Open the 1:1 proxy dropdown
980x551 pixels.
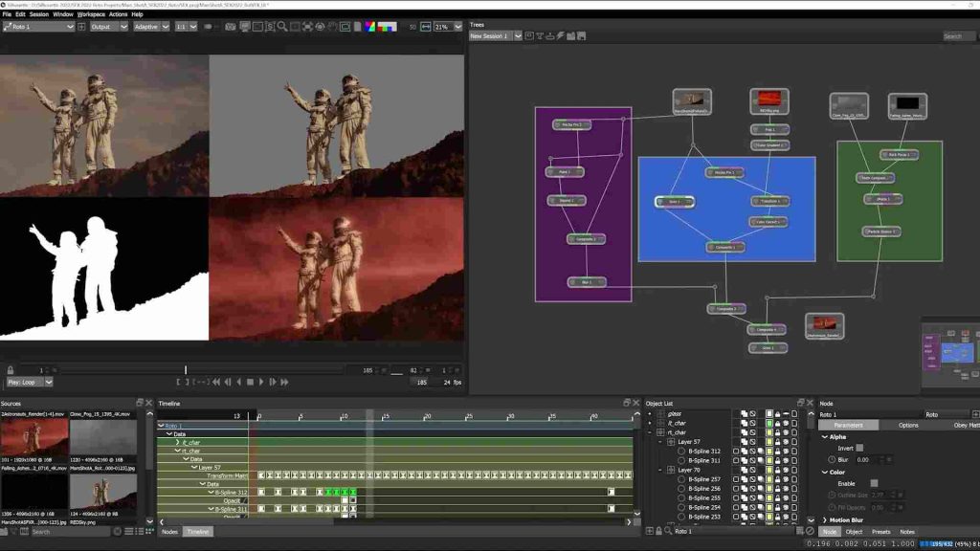click(x=186, y=27)
